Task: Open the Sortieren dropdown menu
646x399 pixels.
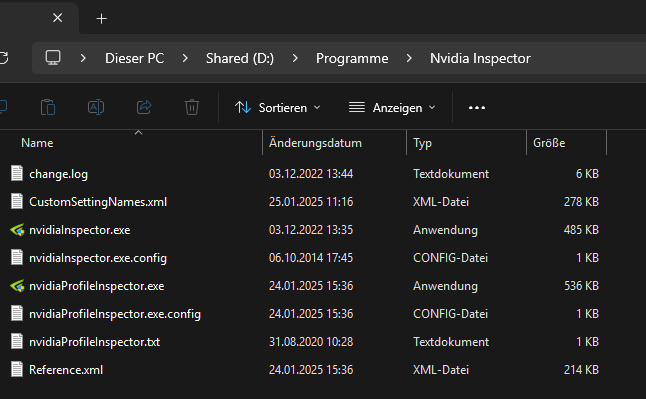Action: point(278,108)
